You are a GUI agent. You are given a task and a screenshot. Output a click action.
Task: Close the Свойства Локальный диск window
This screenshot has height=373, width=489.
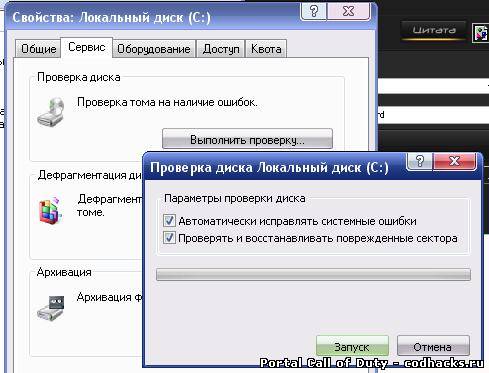pyautogui.click(x=349, y=11)
